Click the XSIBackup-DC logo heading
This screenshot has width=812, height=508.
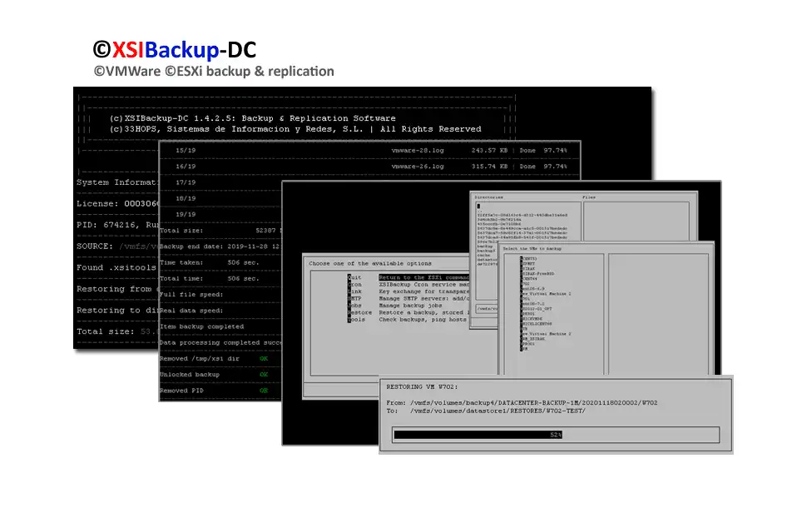(x=175, y=50)
